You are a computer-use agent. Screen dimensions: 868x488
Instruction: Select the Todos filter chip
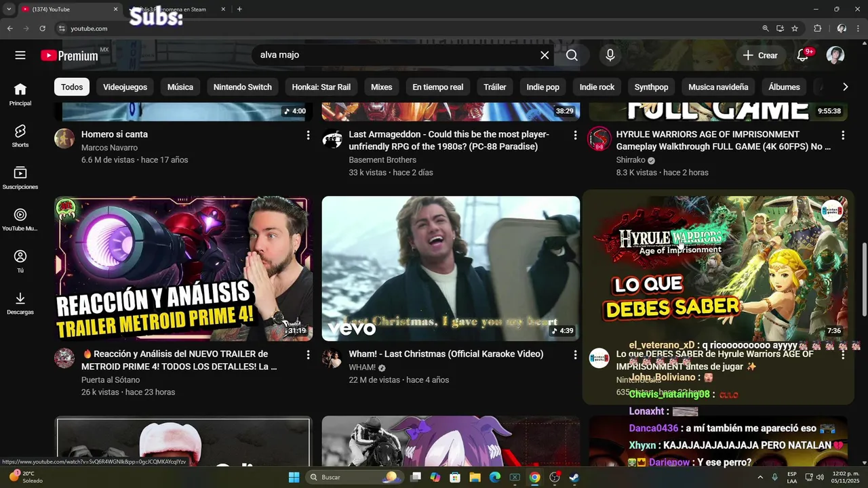[x=72, y=87]
